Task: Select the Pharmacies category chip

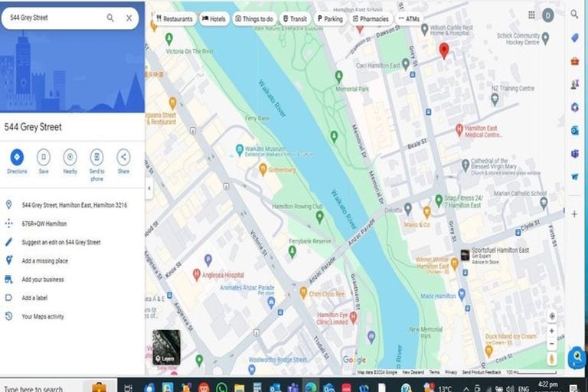Action: pos(371,18)
